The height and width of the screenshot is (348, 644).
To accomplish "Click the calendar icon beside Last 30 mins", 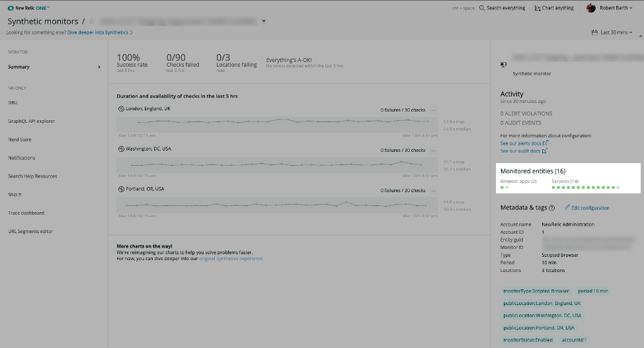I will (x=594, y=32).
